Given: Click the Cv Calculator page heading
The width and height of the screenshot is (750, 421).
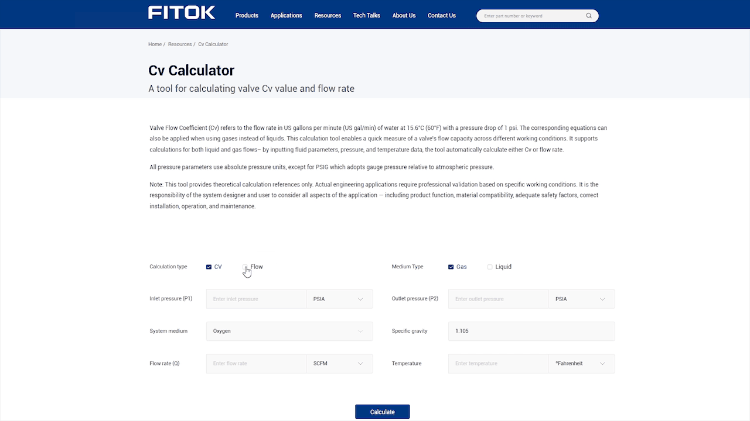Looking at the screenshot, I should coord(191,70).
